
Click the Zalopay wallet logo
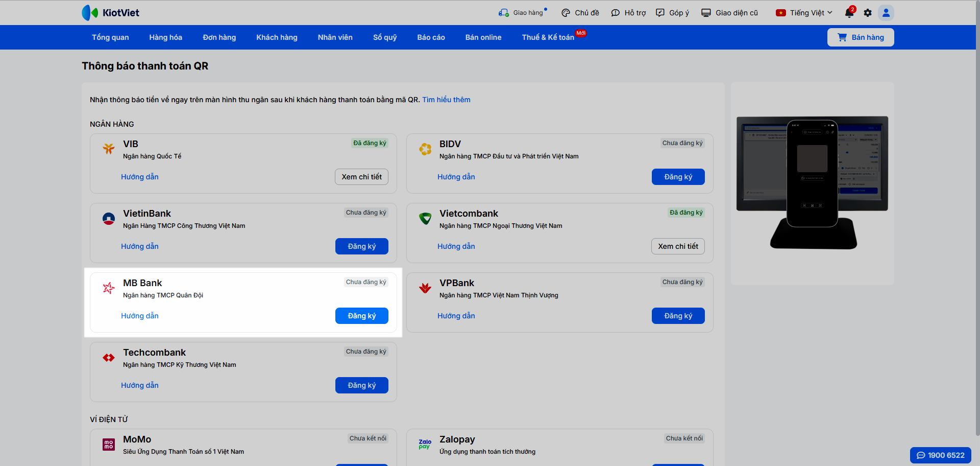425,444
